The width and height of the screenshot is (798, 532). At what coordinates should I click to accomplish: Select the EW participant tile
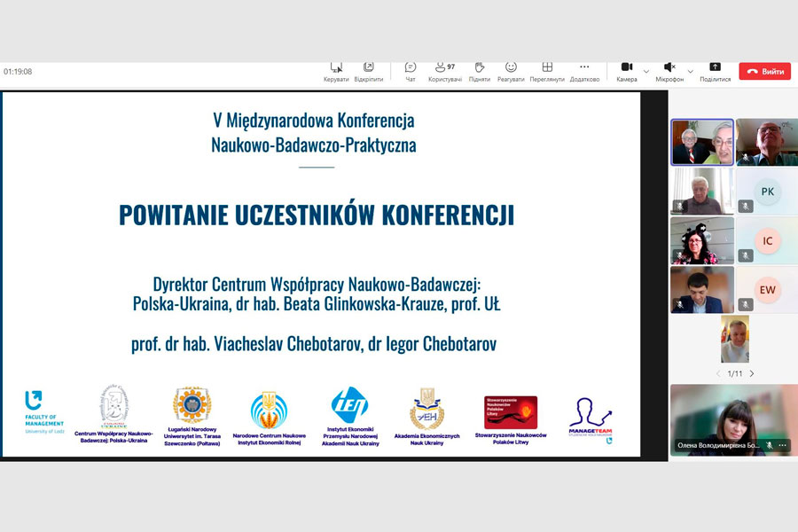[767, 290]
